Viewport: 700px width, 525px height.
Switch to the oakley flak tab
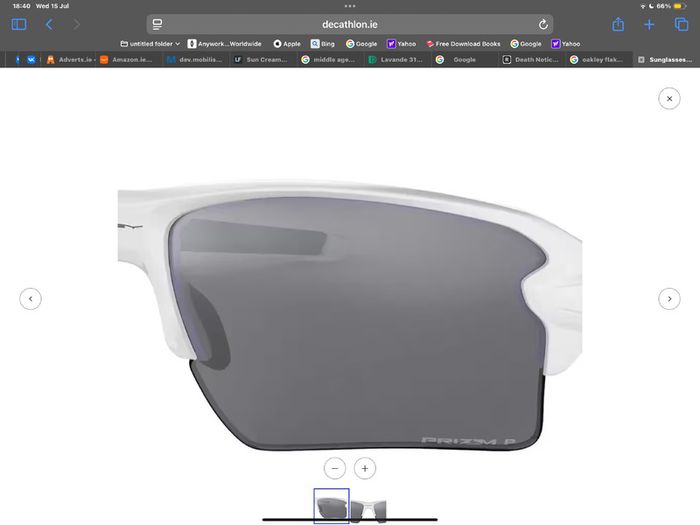click(x=597, y=59)
